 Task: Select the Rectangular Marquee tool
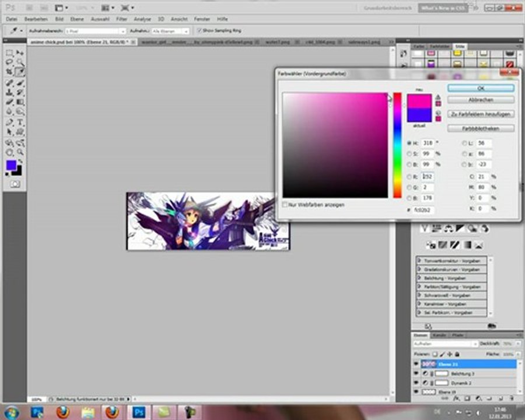coord(10,53)
